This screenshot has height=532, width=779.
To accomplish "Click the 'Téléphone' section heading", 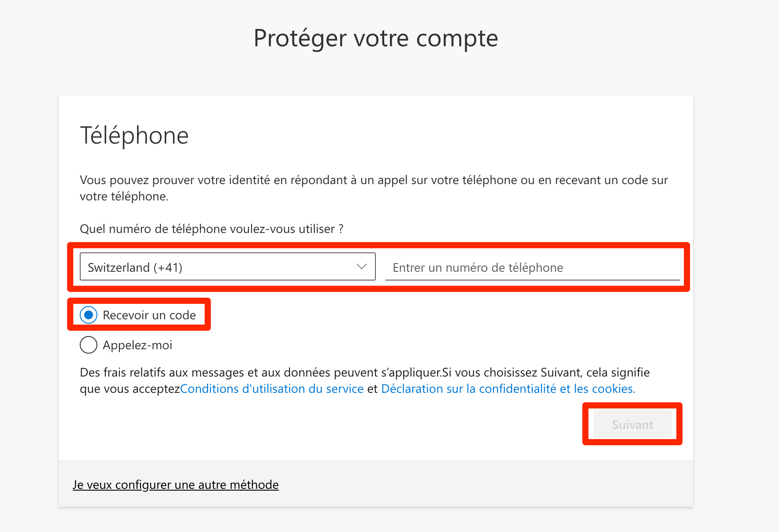I will click(134, 135).
